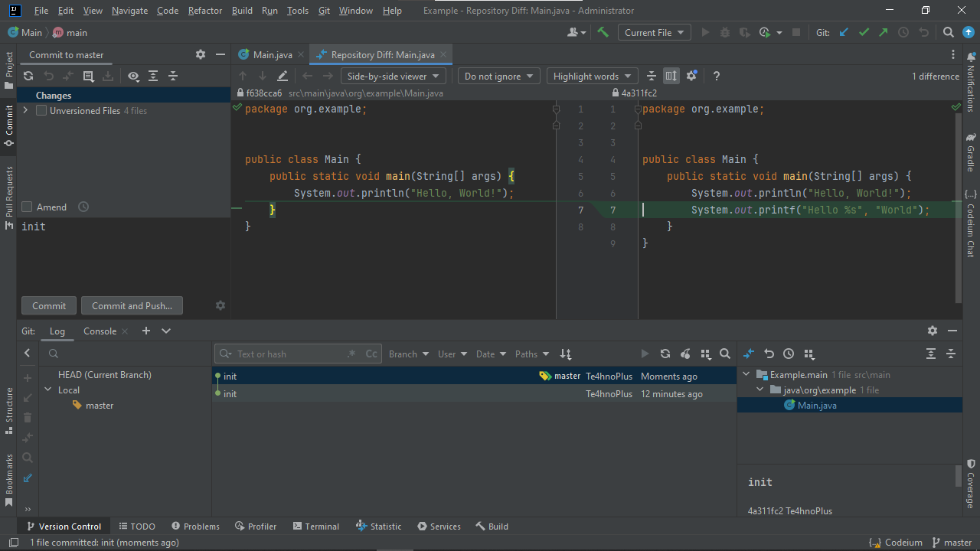
Task: Open the Refactor menu
Action: 205,11
